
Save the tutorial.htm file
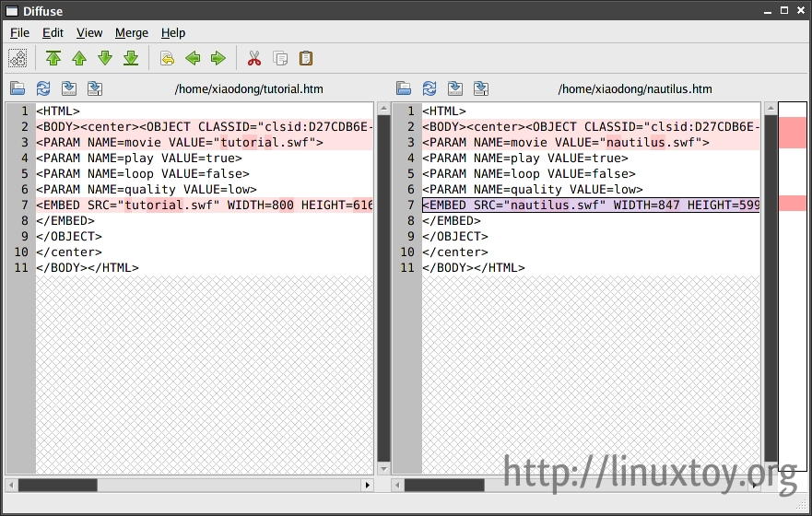point(69,89)
